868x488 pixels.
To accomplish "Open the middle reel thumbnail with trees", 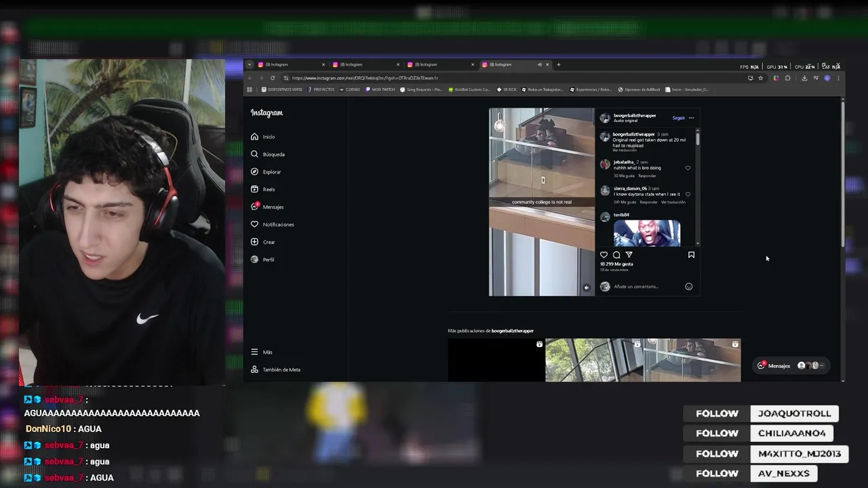I will (x=594, y=360).
